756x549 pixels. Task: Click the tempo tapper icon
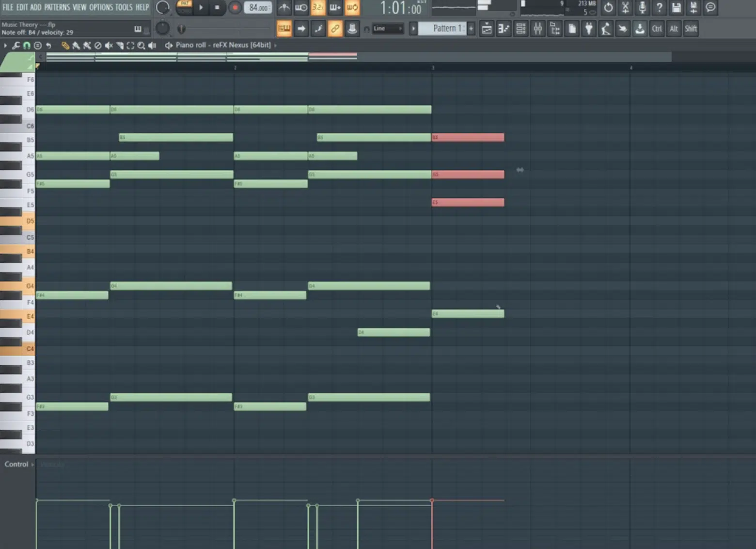point(606,29)
